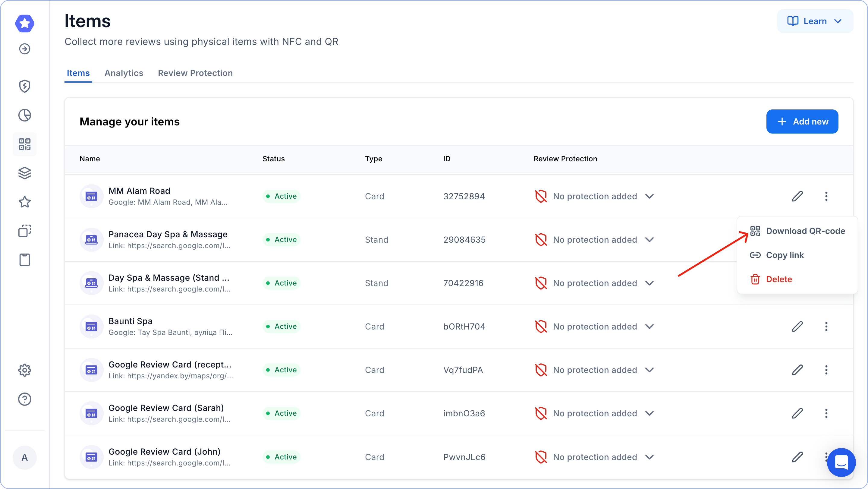
Task: Open the star reviews sidebar icon
Action: pos(25,202)
